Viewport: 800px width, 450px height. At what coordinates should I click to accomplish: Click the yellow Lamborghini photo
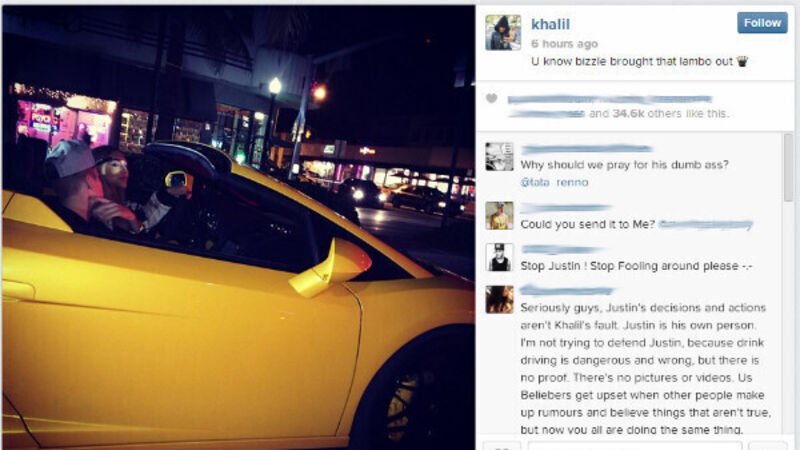click(x=238, y=228)
